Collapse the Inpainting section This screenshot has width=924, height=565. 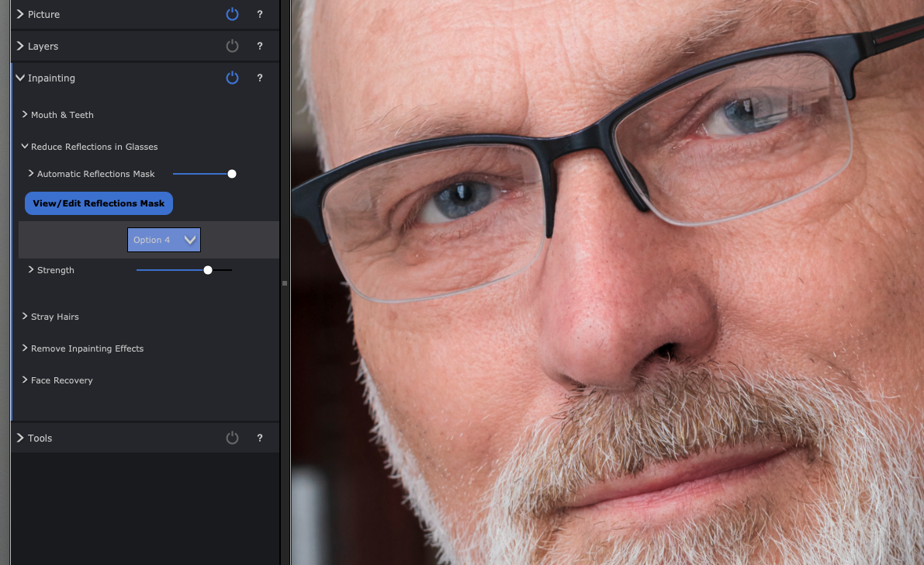[20, 78]
